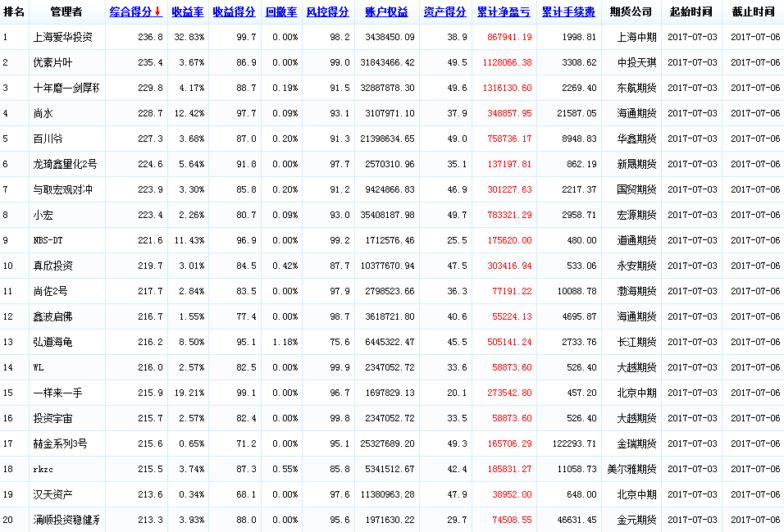Click return rate 32.83%

[x=189, y=37]
